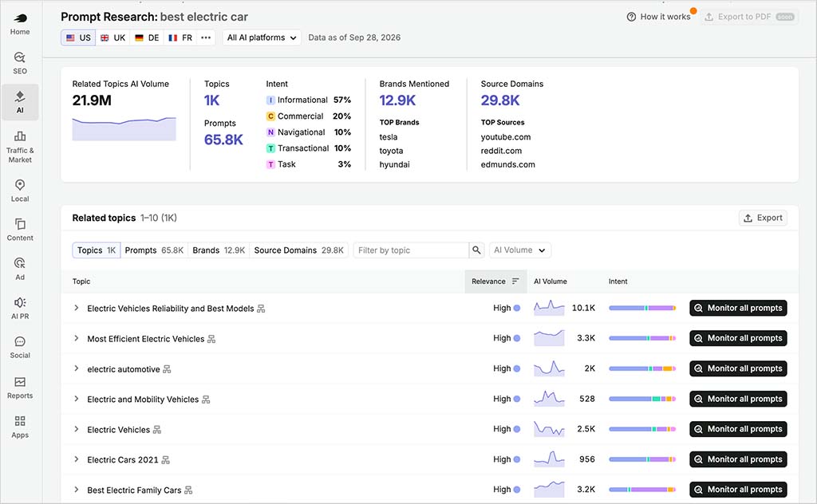Viewport: 817px width, 504px height.
Task: Monitor all prompts for Best Electric Family Cars
Action: [x=738, y=490]
